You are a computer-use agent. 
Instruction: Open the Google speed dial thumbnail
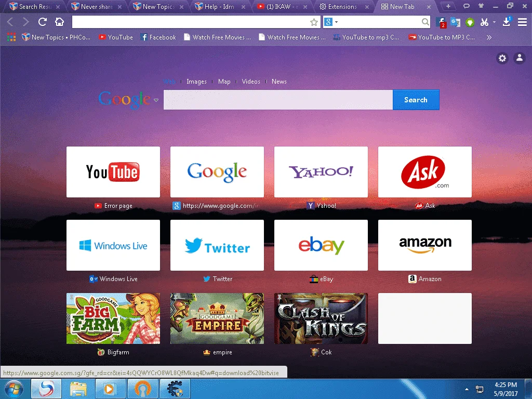coord(217,171)
